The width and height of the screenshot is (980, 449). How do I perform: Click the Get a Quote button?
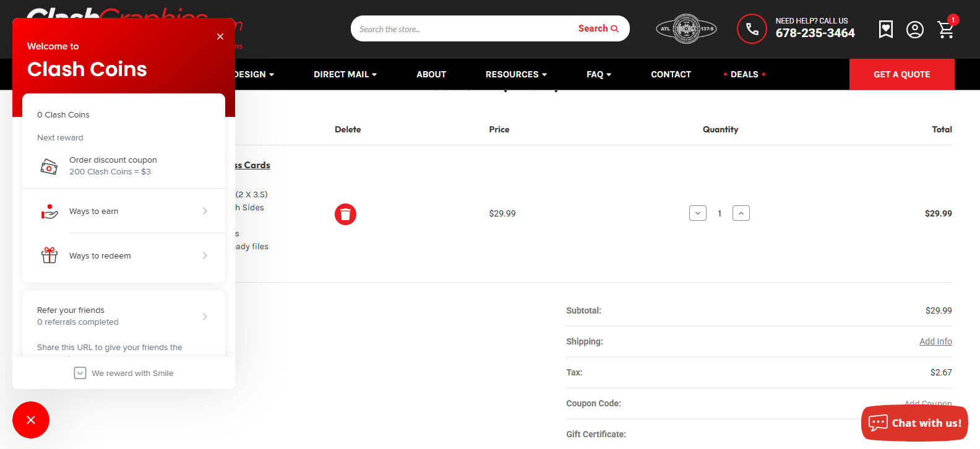click(x=902, y=74)
